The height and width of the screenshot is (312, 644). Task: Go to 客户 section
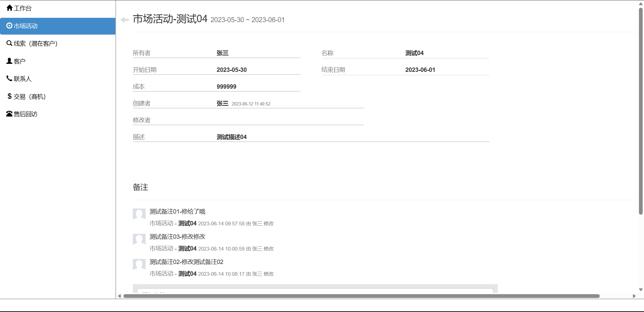tap(58, 61)
